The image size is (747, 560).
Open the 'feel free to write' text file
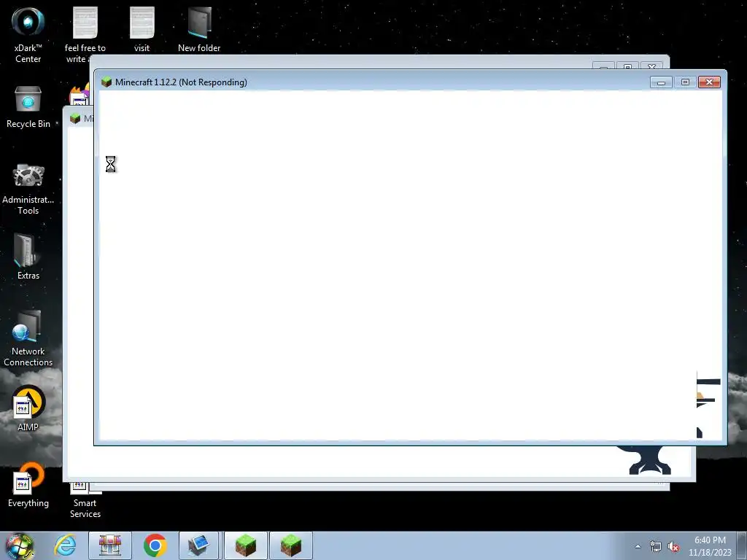pos(85,35)
